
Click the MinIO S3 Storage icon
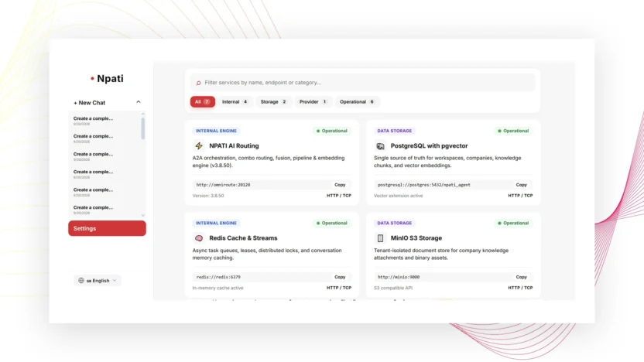click(x=380, y=238)
